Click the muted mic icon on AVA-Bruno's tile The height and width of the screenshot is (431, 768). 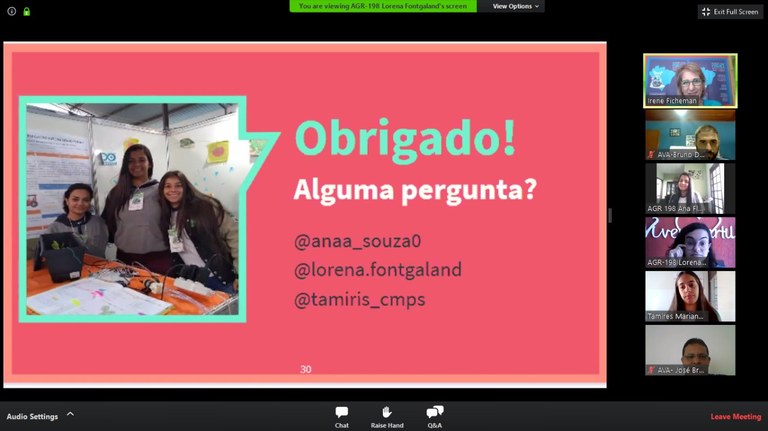[651, 155]
